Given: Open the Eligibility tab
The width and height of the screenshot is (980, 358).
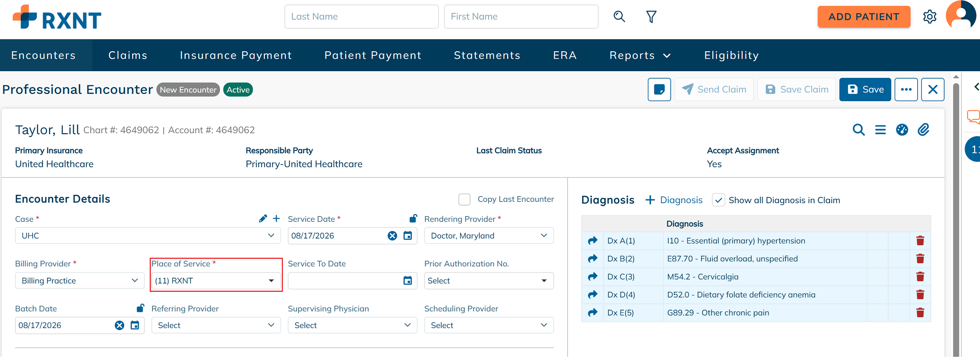Looking at the screenshot, I should point(731,55).
